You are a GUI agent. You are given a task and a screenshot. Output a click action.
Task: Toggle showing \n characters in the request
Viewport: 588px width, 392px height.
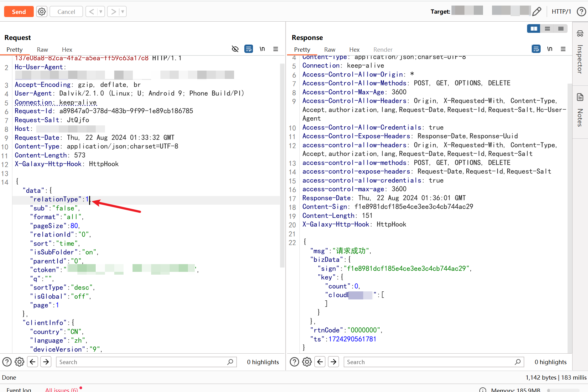click(262, 49)
